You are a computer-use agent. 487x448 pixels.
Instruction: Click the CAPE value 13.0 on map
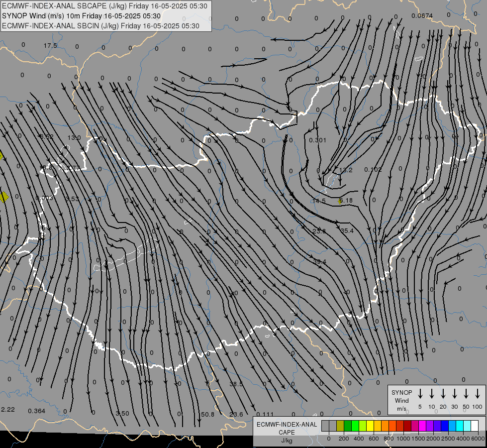74,138
